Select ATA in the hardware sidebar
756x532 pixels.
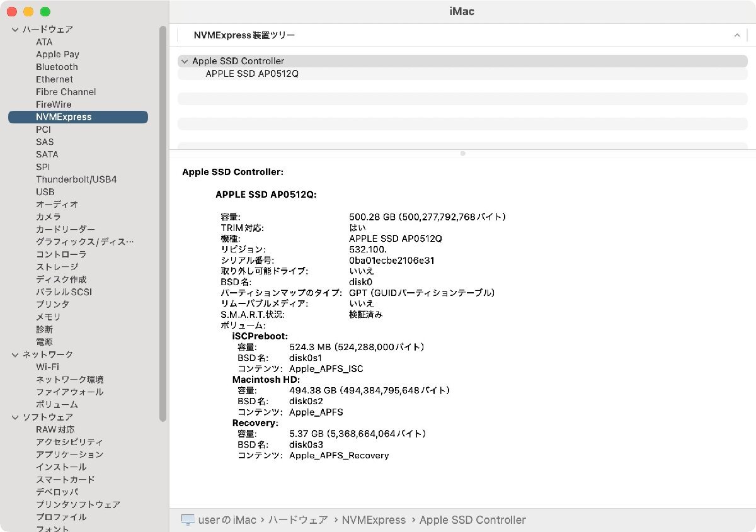pos(44,42)
